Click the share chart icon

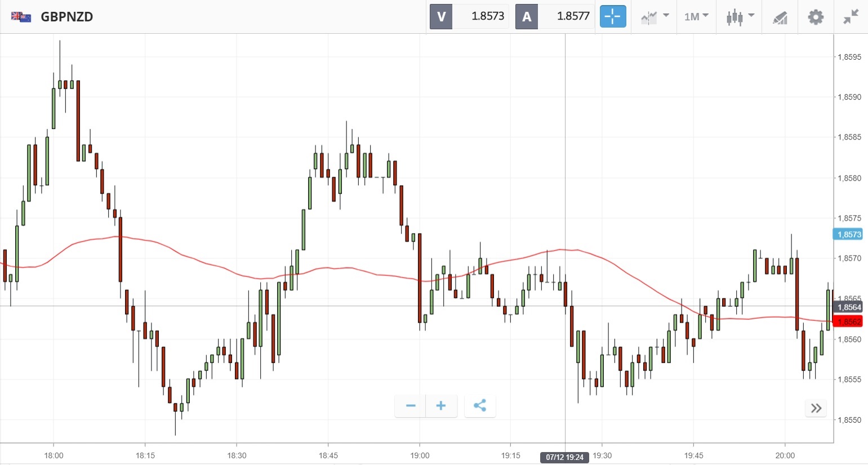click(x=480, y=406)
